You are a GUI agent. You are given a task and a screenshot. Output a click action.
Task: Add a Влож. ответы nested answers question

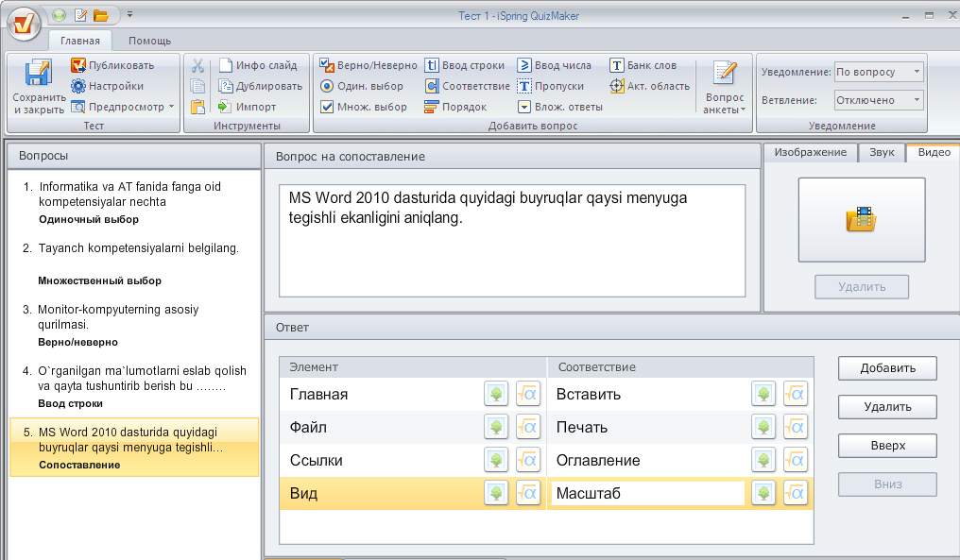point(560,107)
